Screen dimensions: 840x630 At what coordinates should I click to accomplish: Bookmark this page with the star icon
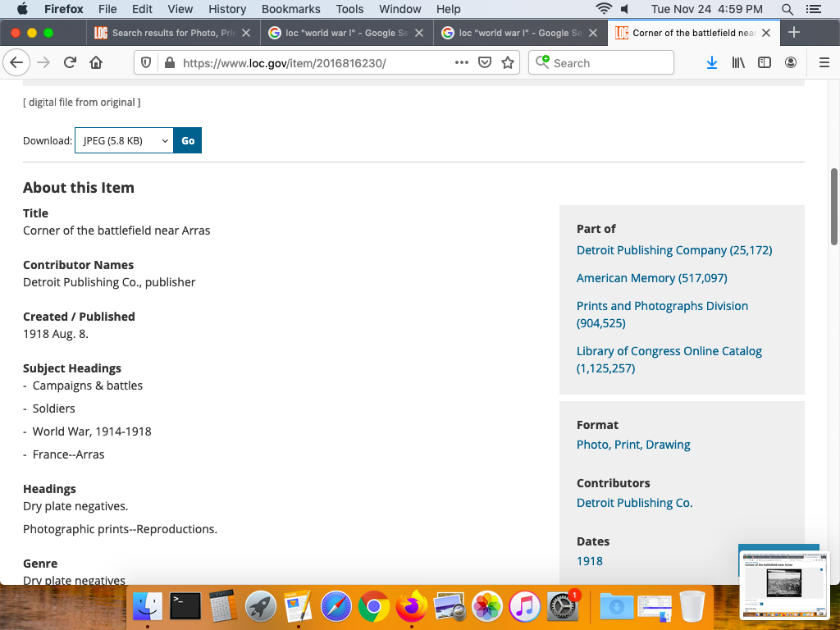pyautogui.click(x=508, y=63)
